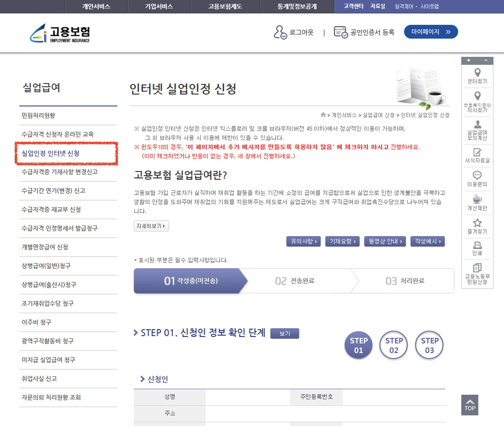Open 고용노동부 민원신청 document icon
The height and width of the screenshot is (426, 504).
coord(477,268)
